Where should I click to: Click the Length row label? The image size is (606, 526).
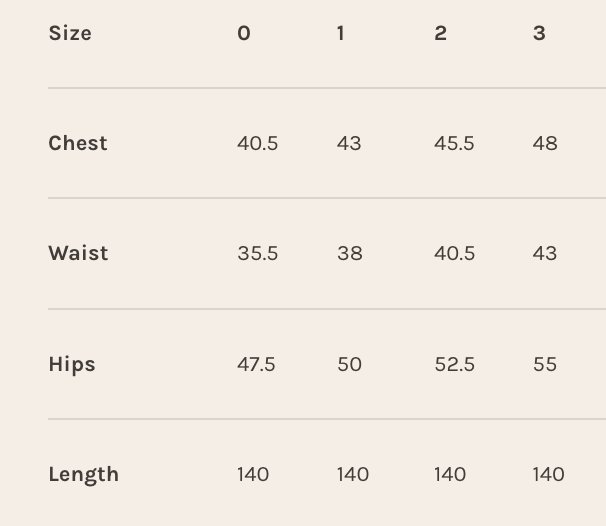point(84,474)
